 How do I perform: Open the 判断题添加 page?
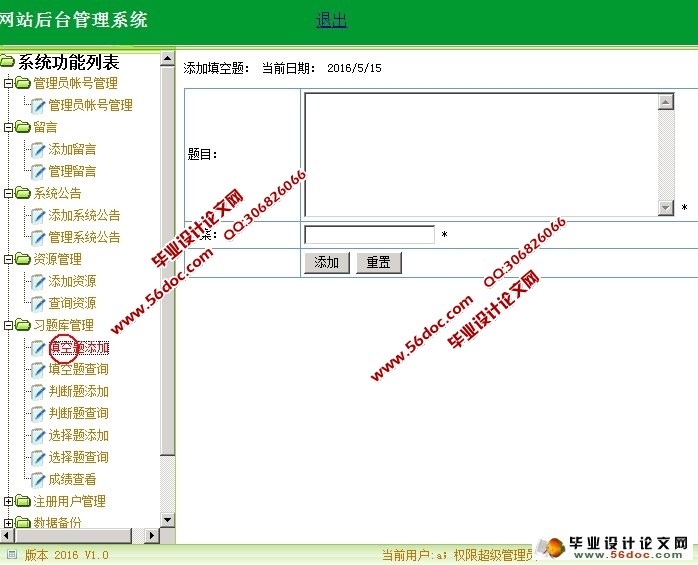78,391
